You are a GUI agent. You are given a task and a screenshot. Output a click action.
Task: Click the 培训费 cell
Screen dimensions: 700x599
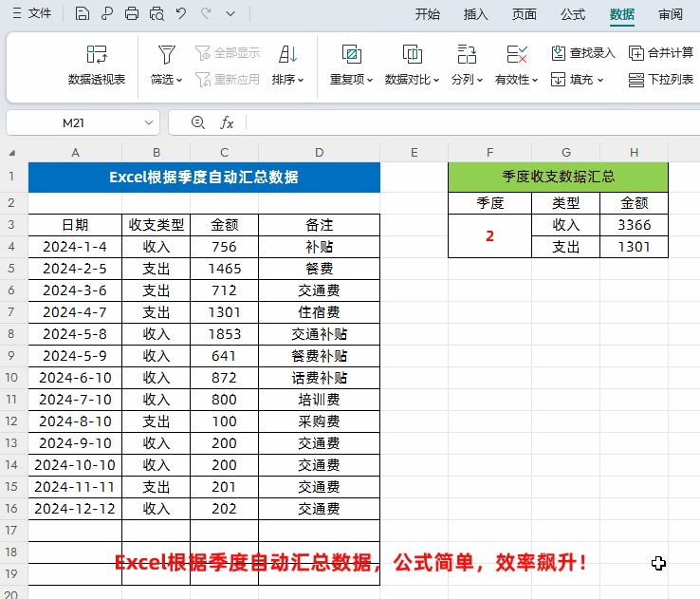point(320,400)
